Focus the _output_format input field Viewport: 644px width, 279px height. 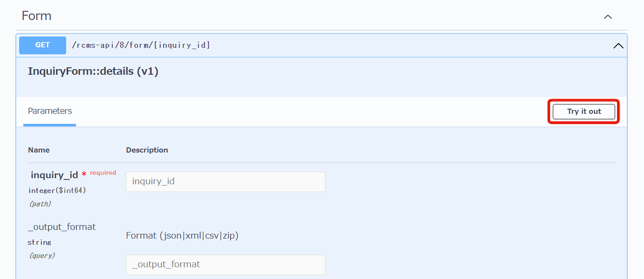(225, 265)
